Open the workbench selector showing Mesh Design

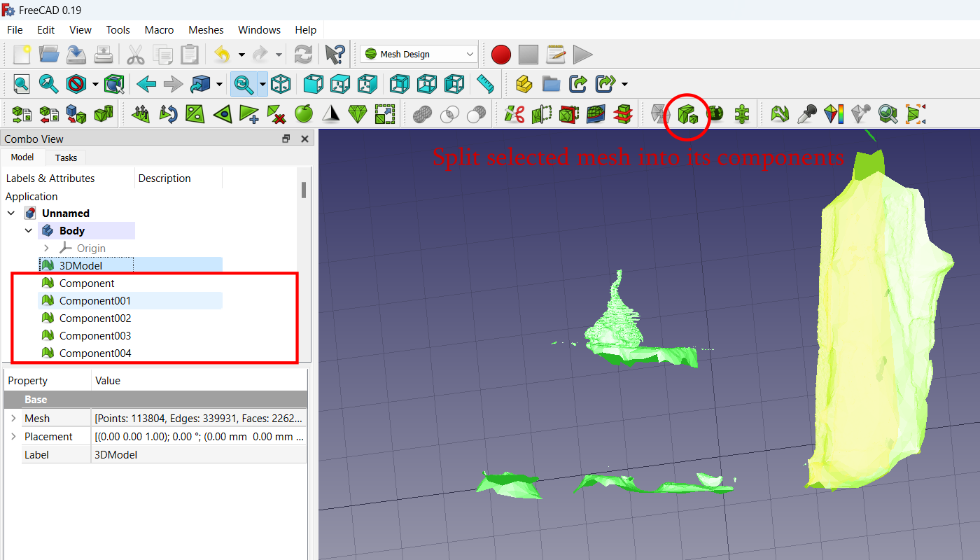pos(418,53)
